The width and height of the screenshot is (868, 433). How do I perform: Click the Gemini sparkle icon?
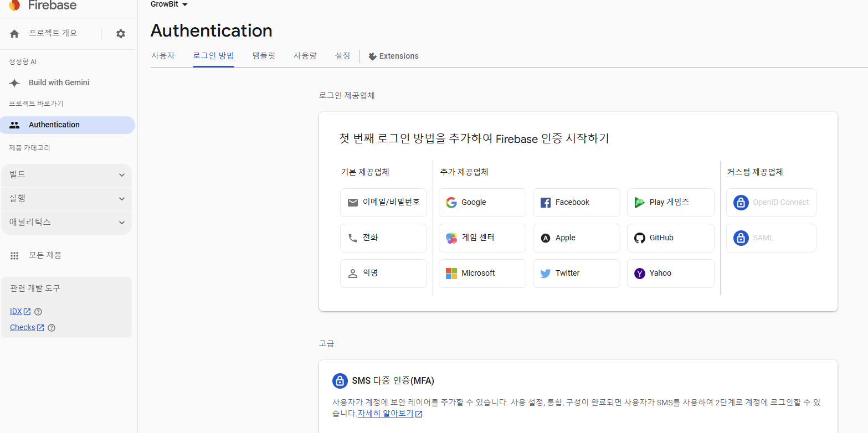click(x=15, y=83)
